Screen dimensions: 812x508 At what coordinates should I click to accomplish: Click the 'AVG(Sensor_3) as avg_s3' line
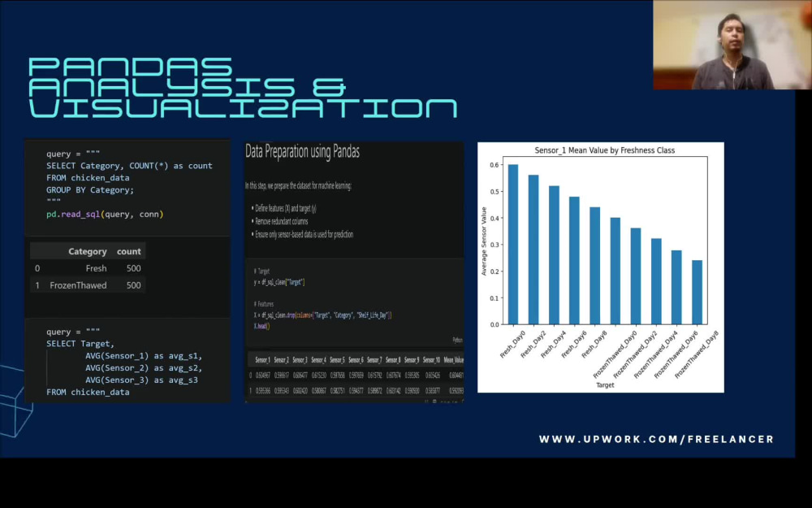pyautogui.click(x=141, y=380)
